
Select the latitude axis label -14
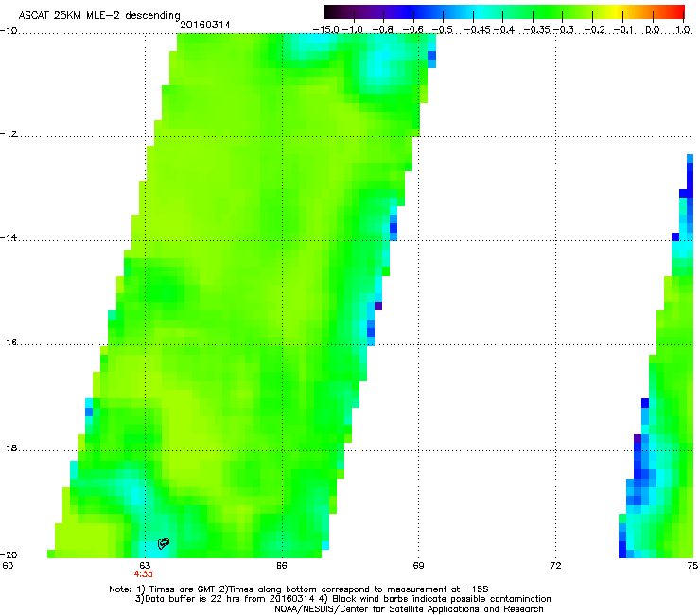(9, 237)
